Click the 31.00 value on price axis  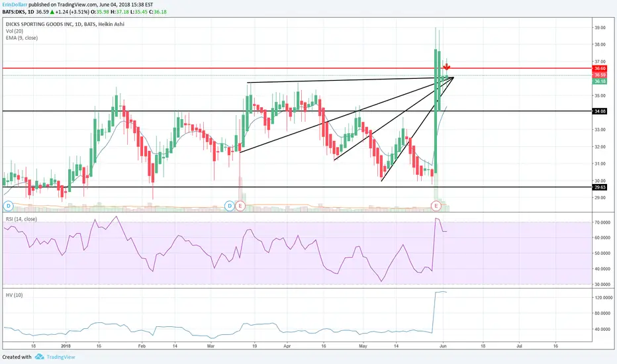click(x=600, y=163)
